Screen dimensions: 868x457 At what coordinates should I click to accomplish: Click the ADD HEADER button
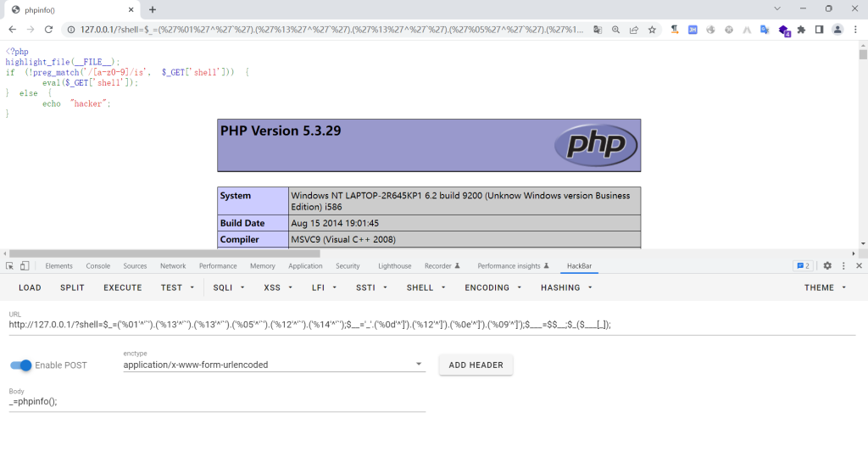tap(476, 365)
